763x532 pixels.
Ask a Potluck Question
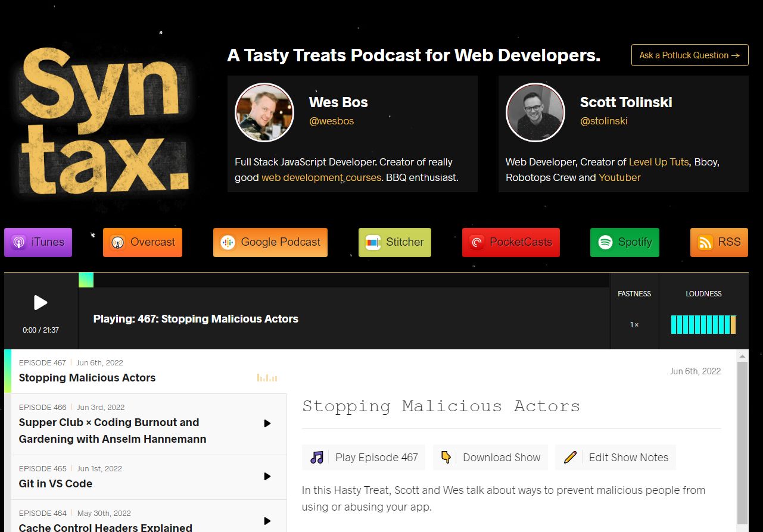[x=690, y=55]
